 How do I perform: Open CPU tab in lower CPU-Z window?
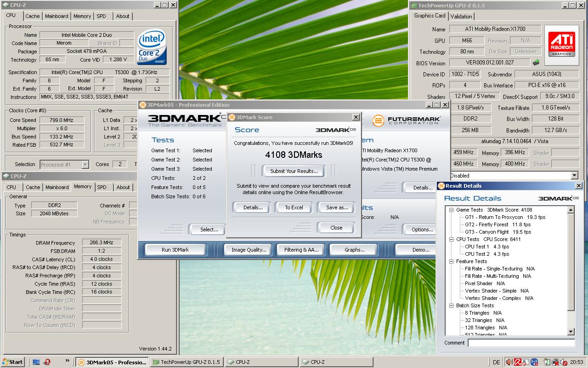pos(11,187)
